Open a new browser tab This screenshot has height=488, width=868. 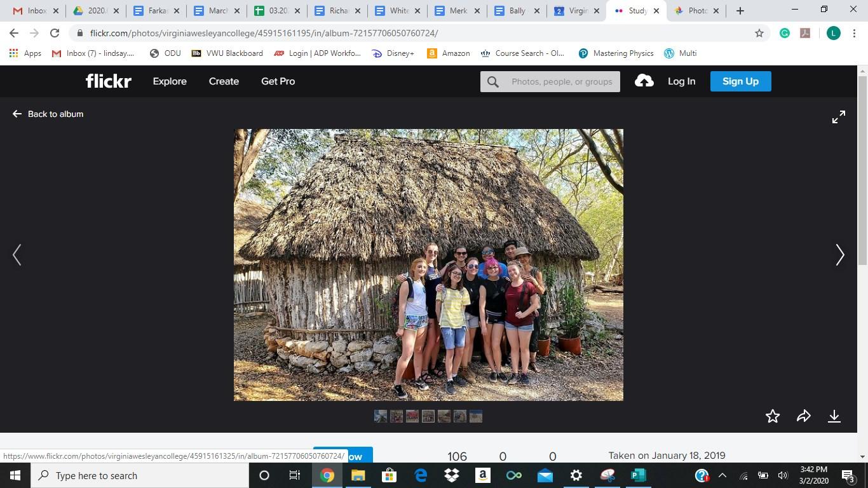pos(740,11)
